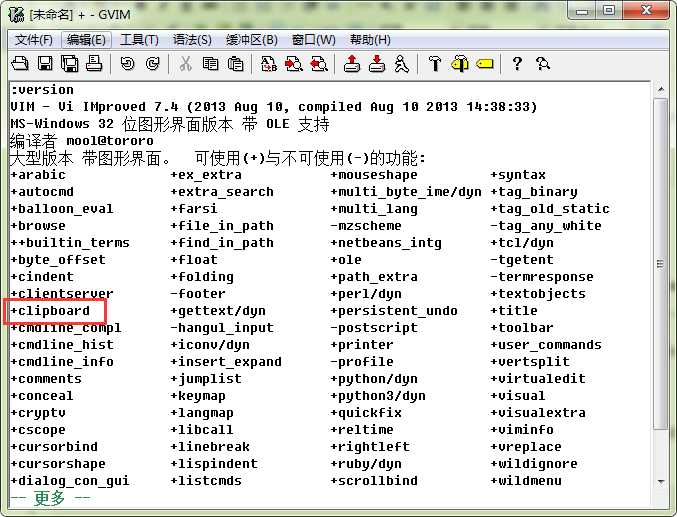Viewport: 677px width, 517px height.
Task: Click the +gettext/dyn feature text
Action: click(x=218, y=311)
